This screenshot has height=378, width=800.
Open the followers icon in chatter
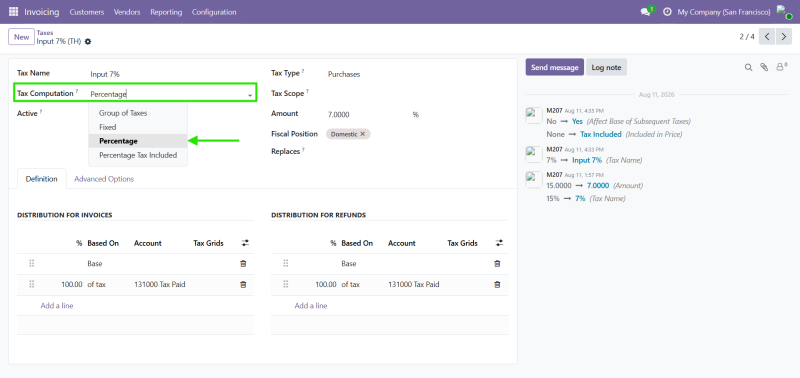pos(782,67)
